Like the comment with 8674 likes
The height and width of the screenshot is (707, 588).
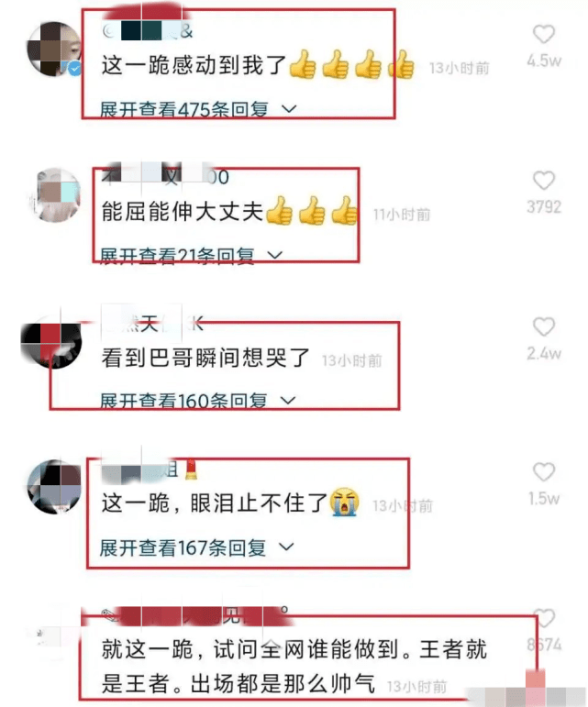click(545, 618)
